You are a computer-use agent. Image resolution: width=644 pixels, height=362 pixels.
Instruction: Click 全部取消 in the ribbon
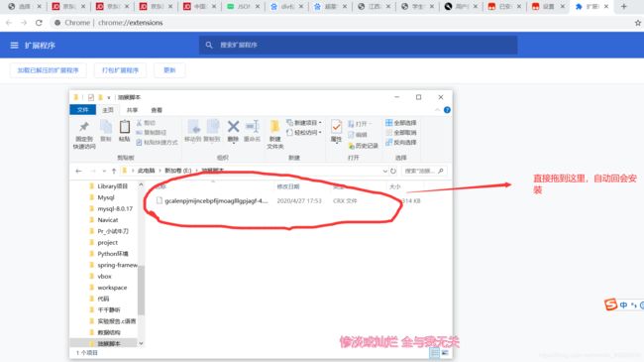tap(401, 133)
